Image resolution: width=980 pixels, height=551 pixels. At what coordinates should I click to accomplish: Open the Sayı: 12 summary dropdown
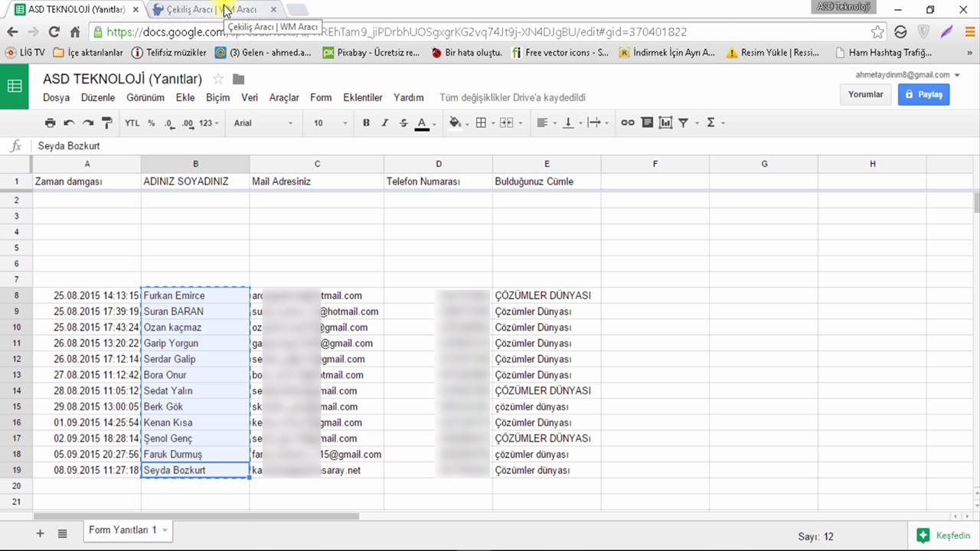coord(815,536)
